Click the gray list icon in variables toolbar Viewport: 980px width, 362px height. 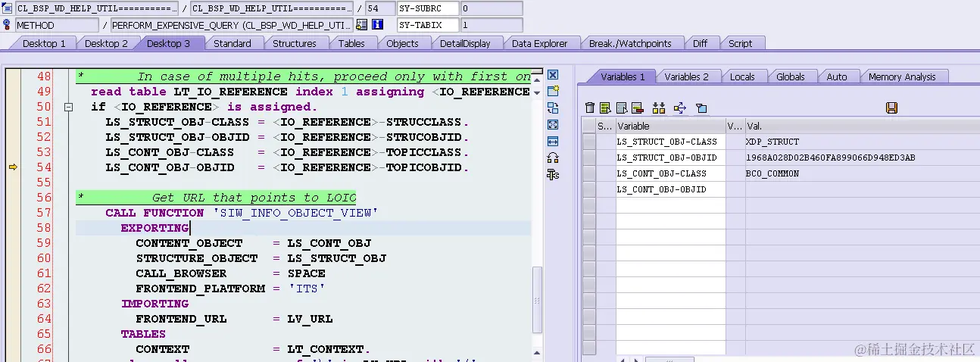621,108
